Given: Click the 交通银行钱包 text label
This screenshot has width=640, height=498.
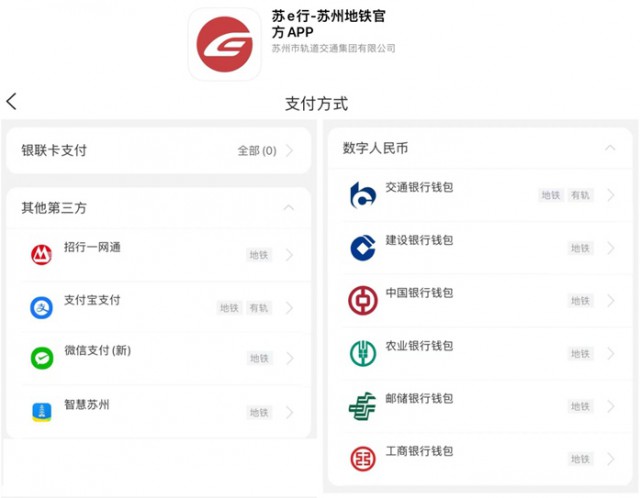Looking at the screenshot, I should click(420, 188).
